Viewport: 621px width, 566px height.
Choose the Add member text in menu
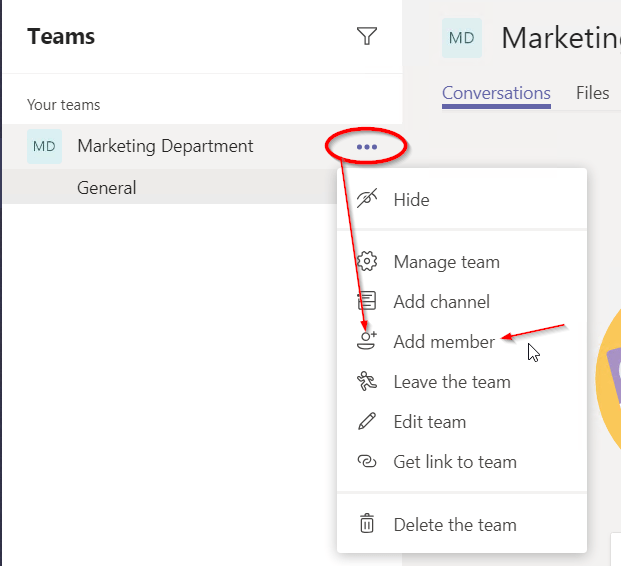444,341
